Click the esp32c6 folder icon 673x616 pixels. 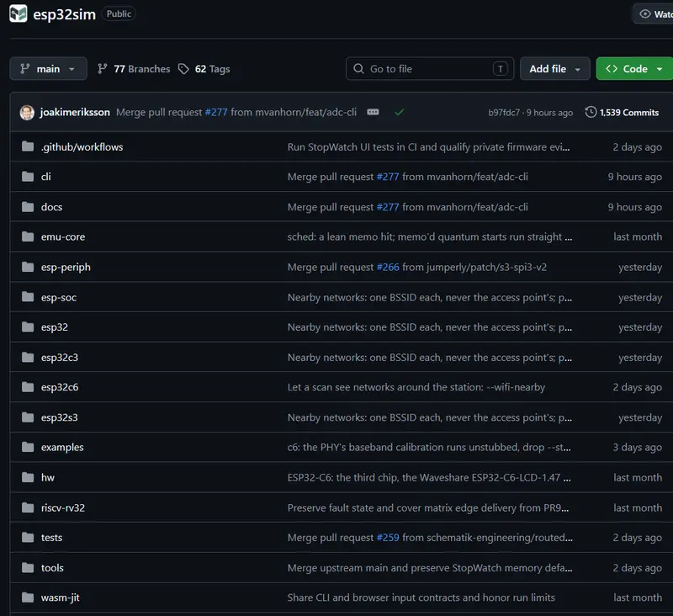(x=28, y=387)
